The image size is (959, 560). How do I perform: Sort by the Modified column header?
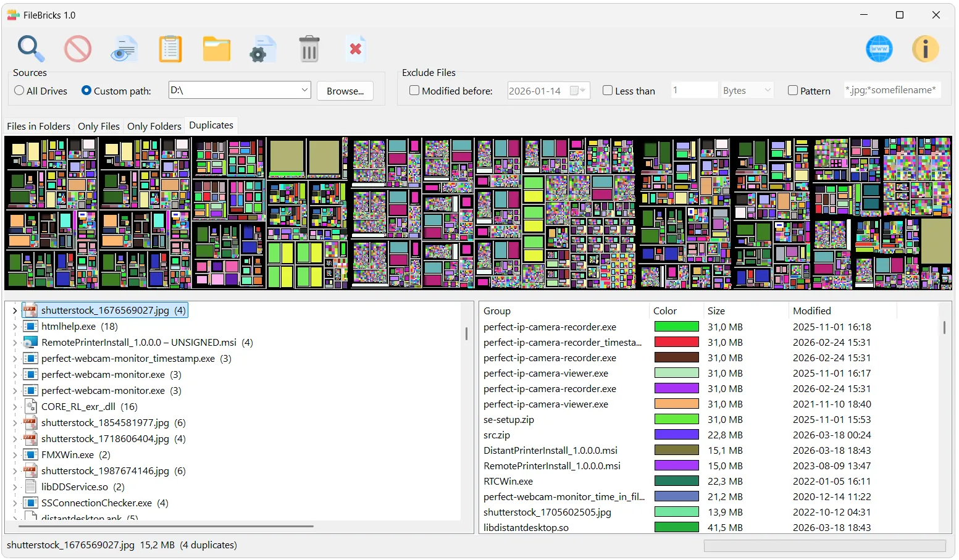[842, 311]
